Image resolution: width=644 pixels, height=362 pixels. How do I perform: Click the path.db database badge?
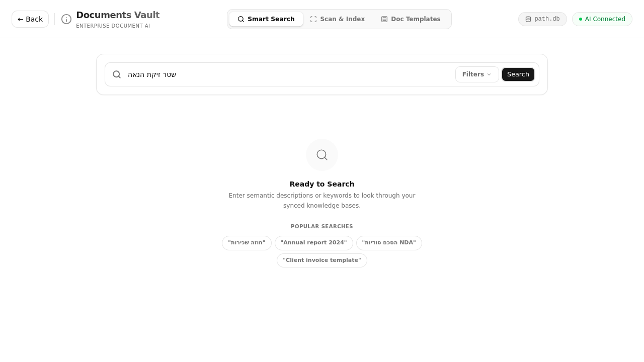(x=542, y=19)
